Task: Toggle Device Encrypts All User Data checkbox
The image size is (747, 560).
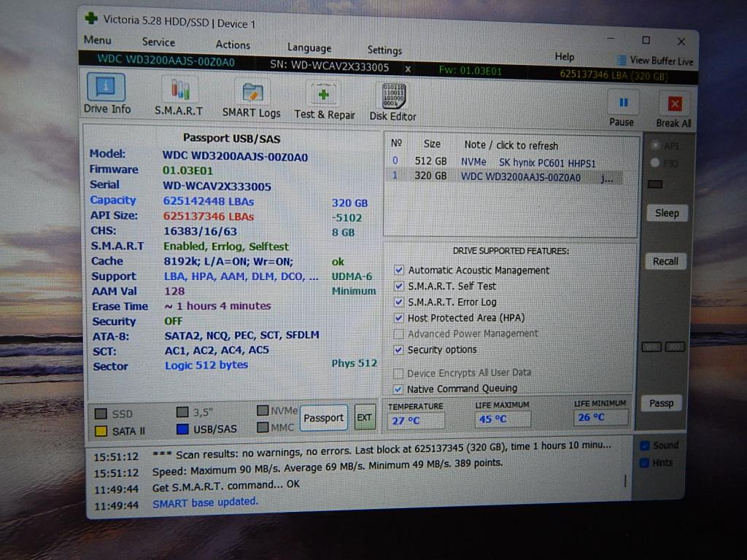Action: pyautogui.click(x=398, y=373)
